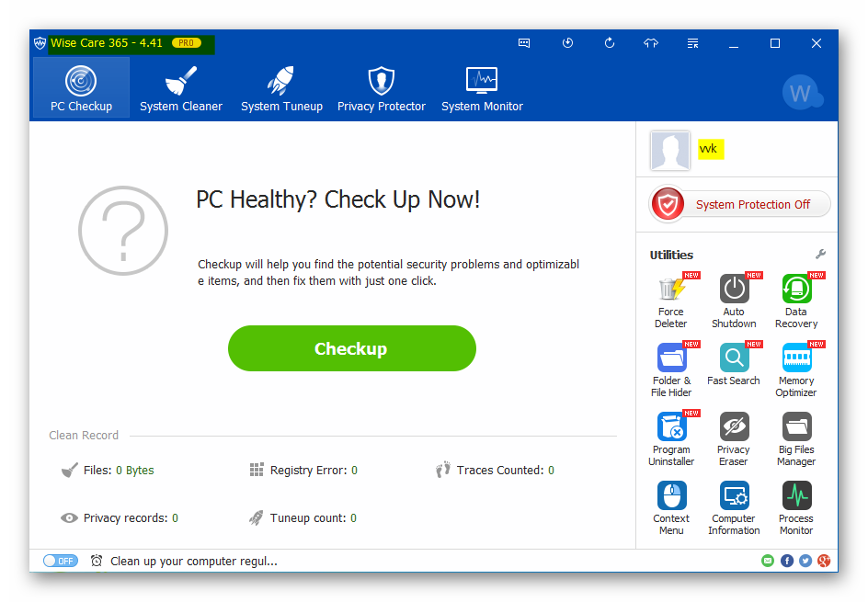The height and width of the screenshot is (602, 868).
Task: Click the Files: 0 Bytes record
Action: click(108, 471)
